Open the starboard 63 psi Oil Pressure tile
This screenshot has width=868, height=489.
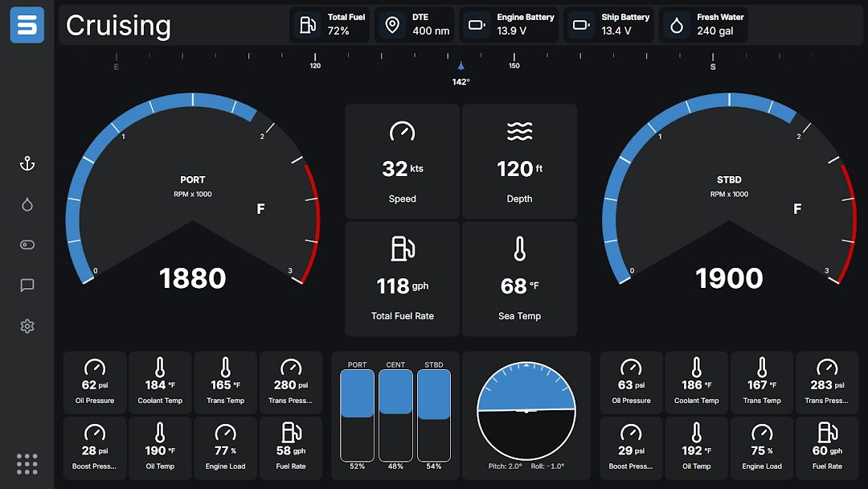[631, 383]
